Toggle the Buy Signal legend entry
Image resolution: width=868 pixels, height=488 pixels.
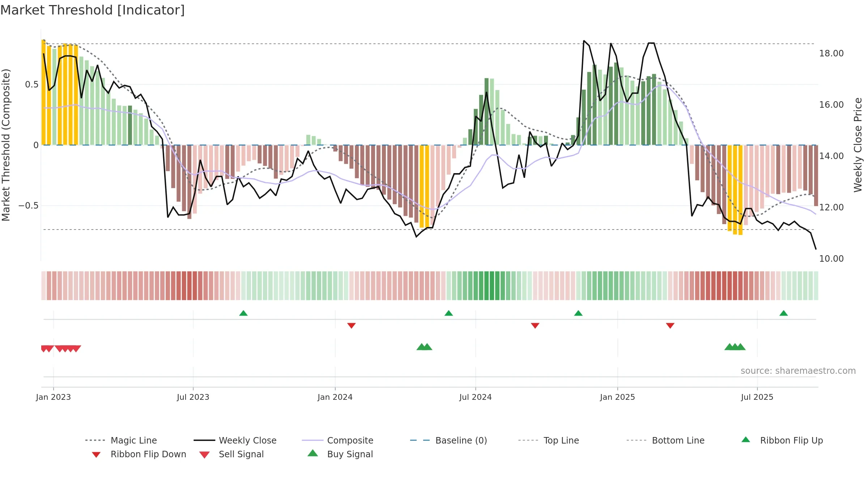[x=340, y=454]
